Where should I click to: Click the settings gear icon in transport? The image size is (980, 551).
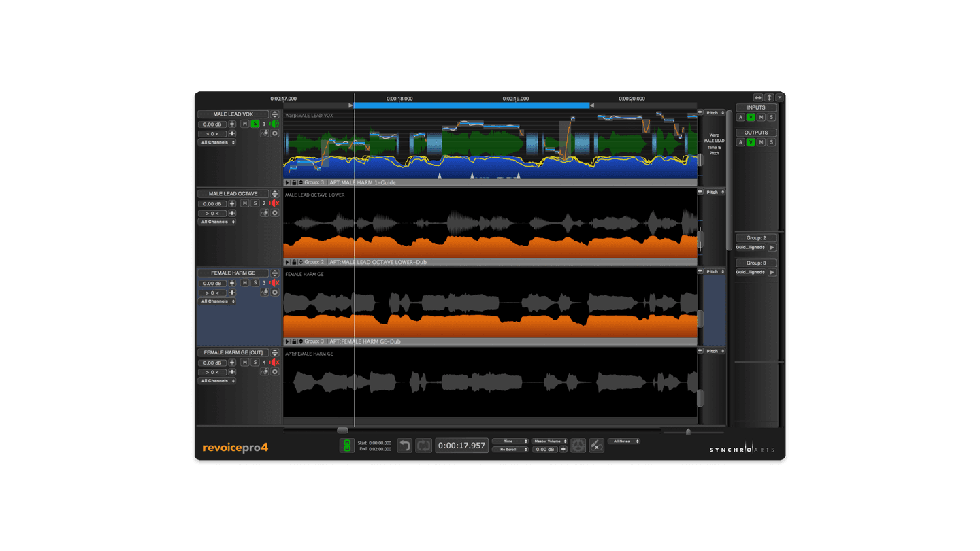[578, 446]
